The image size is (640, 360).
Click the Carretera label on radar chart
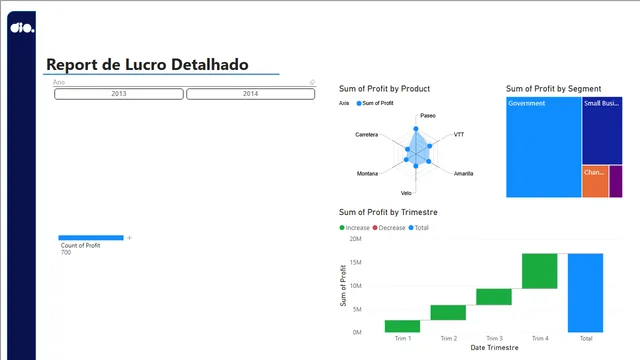[367, 134]
